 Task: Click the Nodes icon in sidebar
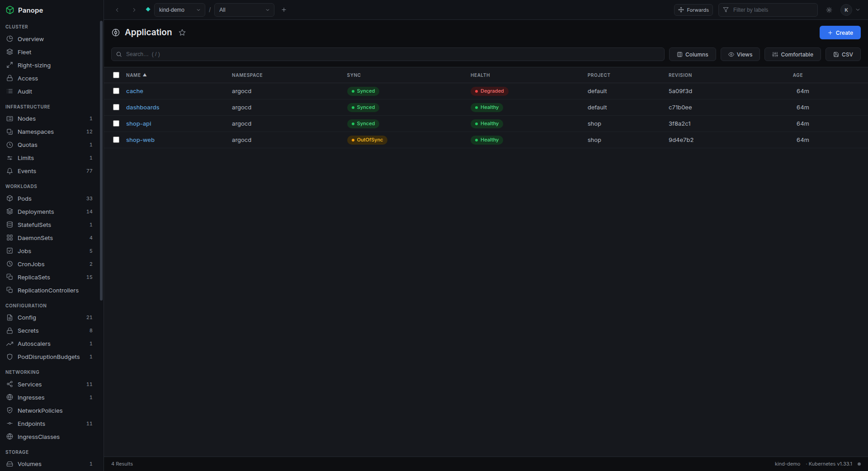tap(9, 118)
